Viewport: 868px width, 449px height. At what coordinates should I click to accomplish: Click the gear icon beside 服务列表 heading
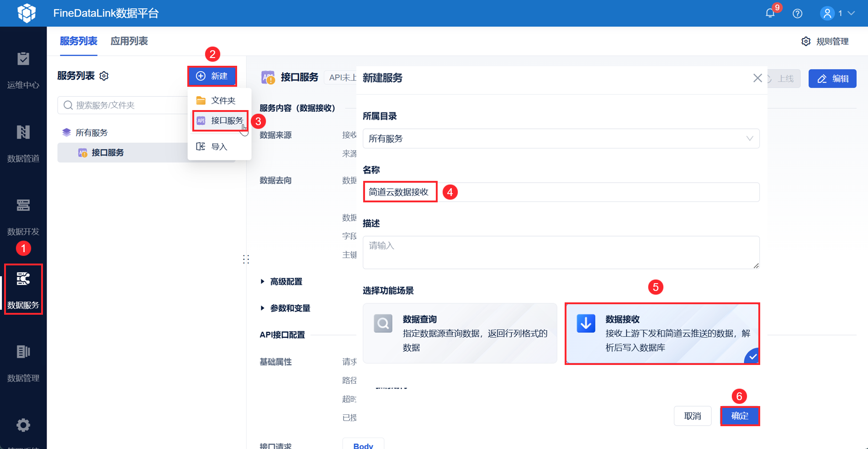[104, 76]
